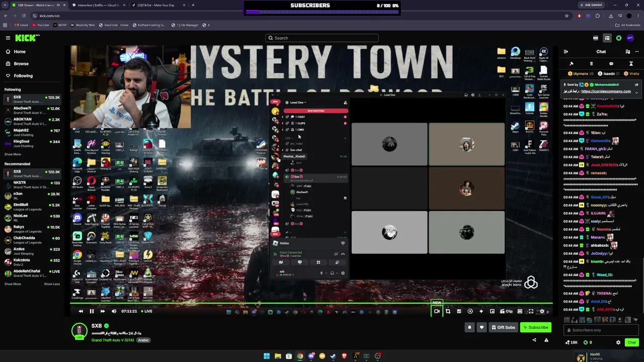
Task: Fast forward the stream playback
Action: click(x=103, y=311)
